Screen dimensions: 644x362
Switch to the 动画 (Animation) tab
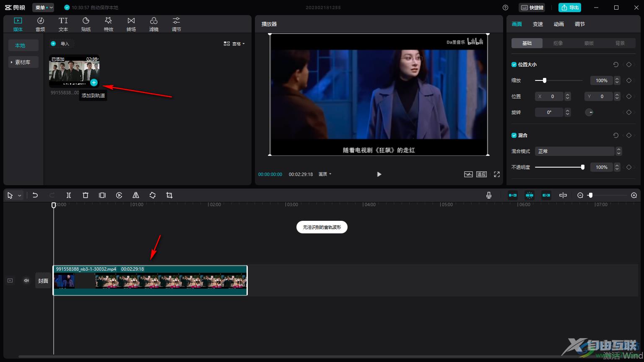point(559,24)
